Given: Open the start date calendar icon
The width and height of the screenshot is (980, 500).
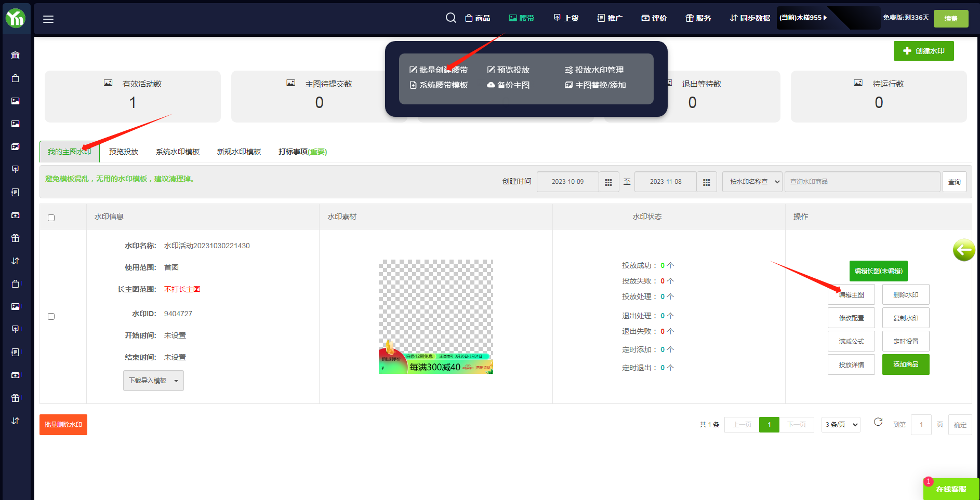Looking at the screenshot, I should click(x=608, y=182).
